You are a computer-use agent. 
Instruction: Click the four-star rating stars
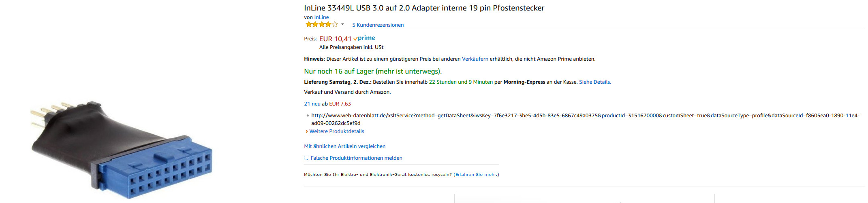pyautogui.click(x=321, y=25)
